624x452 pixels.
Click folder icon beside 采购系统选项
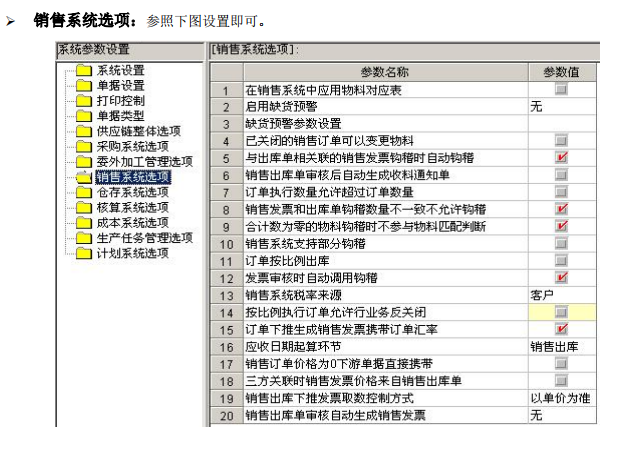(x=84, y=146)
